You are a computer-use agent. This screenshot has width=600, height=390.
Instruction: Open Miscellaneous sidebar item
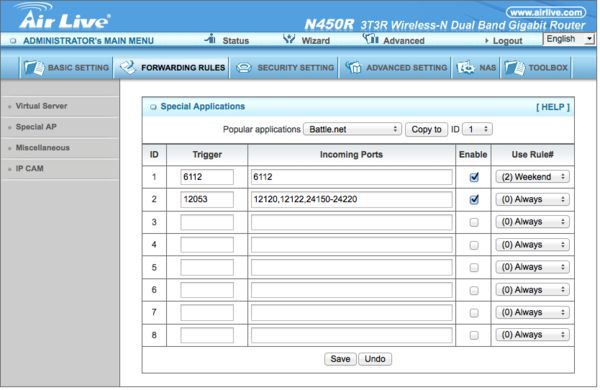(x=42, y=147)
